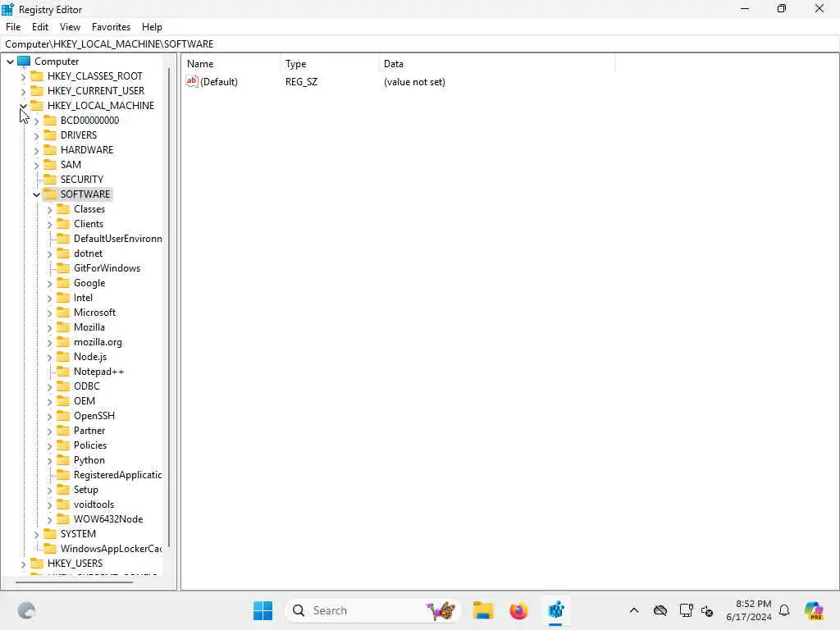
Task: Click the voidtools folder icon
Action: click(63, 504)
